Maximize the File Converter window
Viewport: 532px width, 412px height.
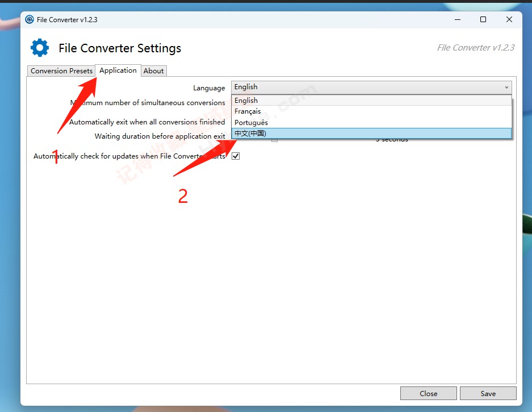coord(483,20)
